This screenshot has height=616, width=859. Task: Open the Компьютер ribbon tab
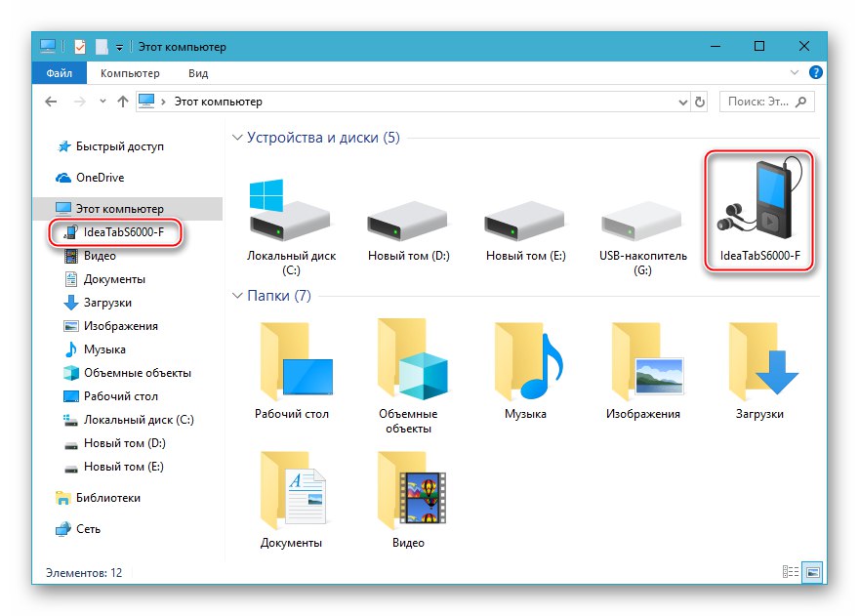(130, 73)
